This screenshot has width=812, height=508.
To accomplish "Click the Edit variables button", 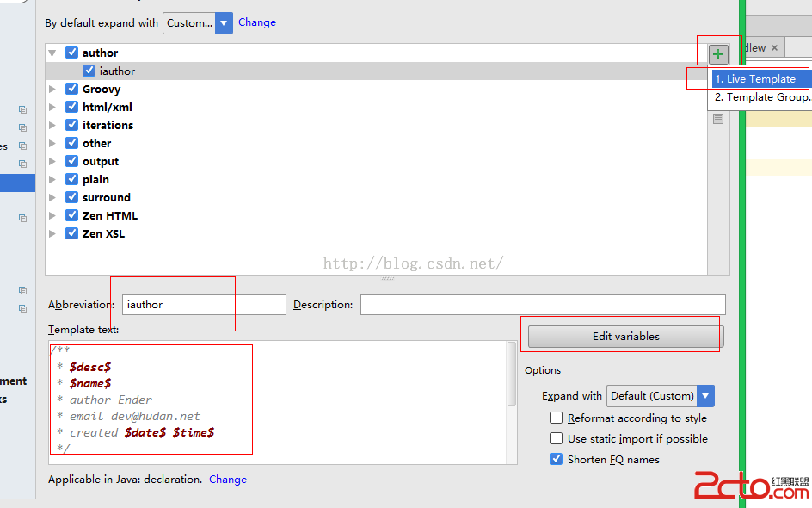I will (x=625, y=337).
